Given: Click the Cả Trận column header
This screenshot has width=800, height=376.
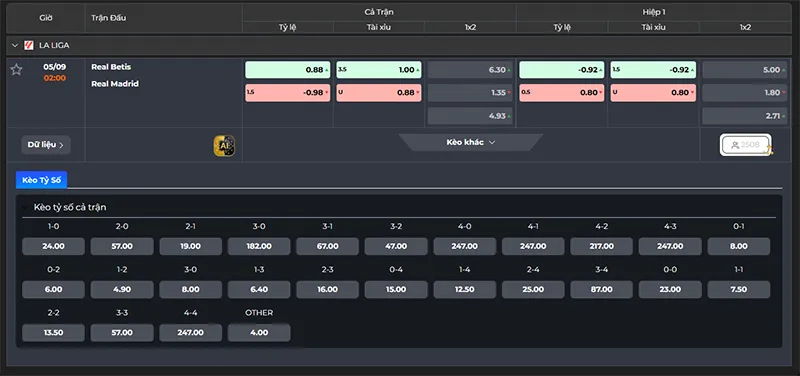Looking at the screenshot, I should tap(379, 12).
